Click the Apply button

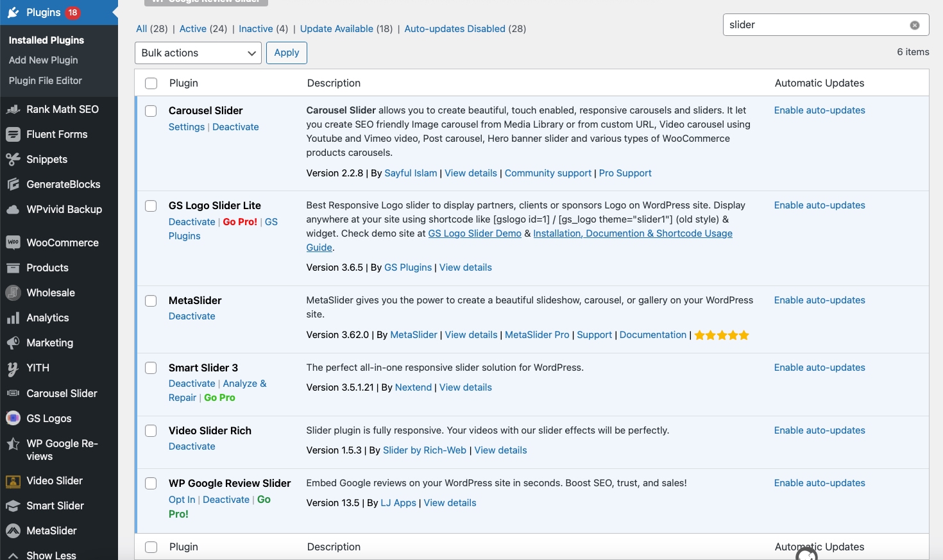[286, 53]
